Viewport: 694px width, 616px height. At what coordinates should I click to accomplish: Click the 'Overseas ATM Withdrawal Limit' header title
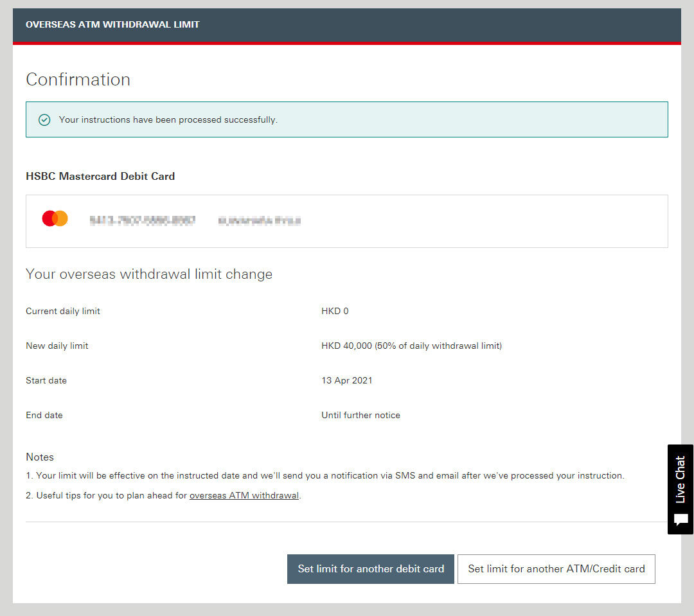pos(112,25)
